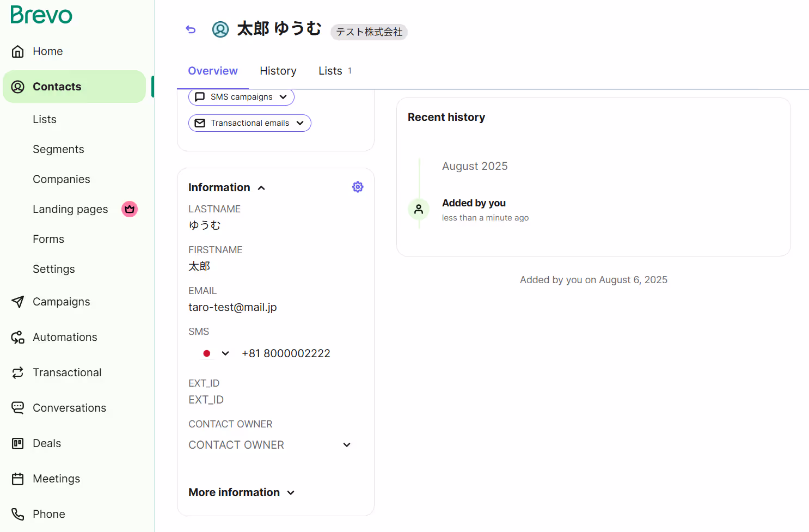Click contact name heading 太郎 ゆうむ

pyautogui.click(x=279, y=29)
